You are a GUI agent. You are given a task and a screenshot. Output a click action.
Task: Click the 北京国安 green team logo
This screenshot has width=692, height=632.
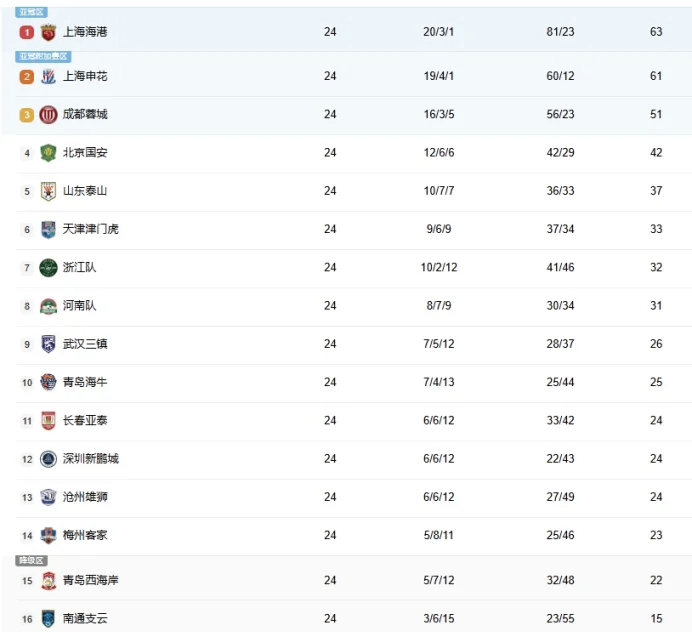[48, 153]
